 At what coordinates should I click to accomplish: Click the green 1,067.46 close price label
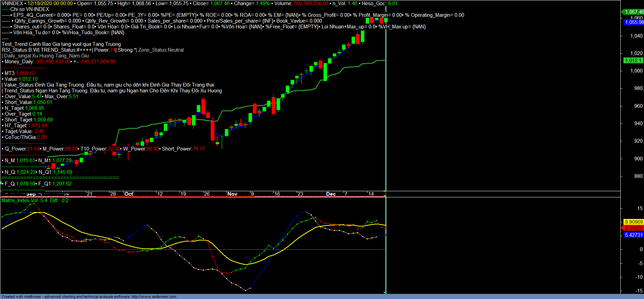tap(634, 12)
